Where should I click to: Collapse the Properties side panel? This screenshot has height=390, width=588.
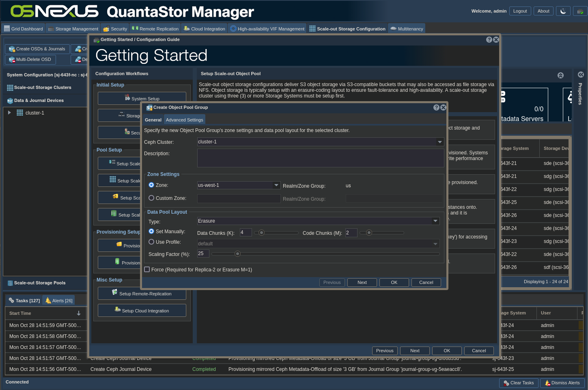pos(581,75)
